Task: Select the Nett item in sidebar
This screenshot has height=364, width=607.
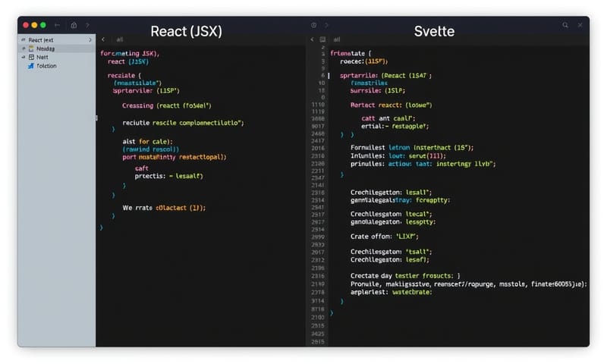Action: click(x=42, y=57)
